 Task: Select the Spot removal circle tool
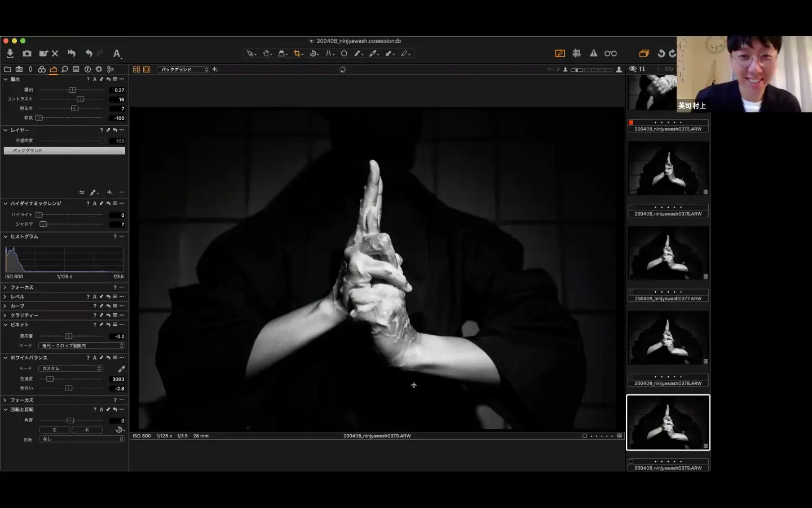(x=344, y=54)
